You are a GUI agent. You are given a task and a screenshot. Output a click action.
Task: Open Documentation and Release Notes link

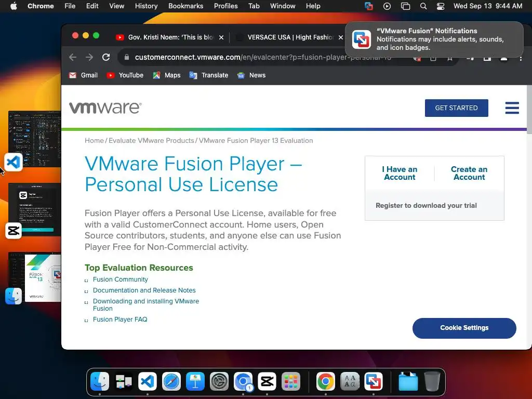pyautogui.click(x=144, y=290)
